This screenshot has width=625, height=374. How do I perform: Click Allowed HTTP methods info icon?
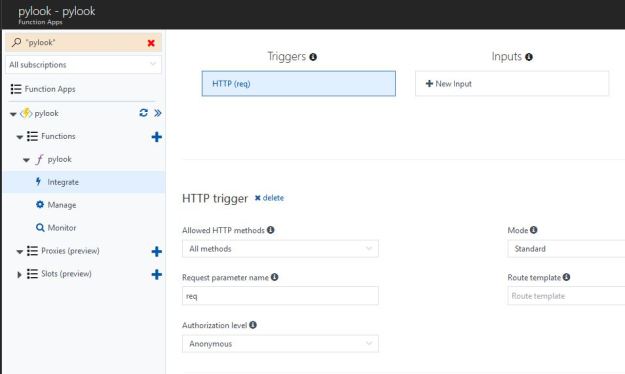click(271, 230)
